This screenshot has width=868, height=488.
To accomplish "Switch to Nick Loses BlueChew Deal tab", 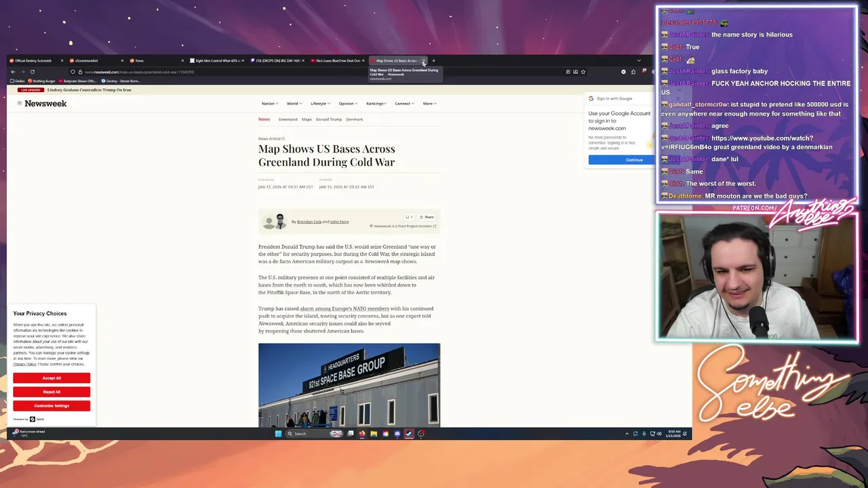I will (x=336, y=61).
